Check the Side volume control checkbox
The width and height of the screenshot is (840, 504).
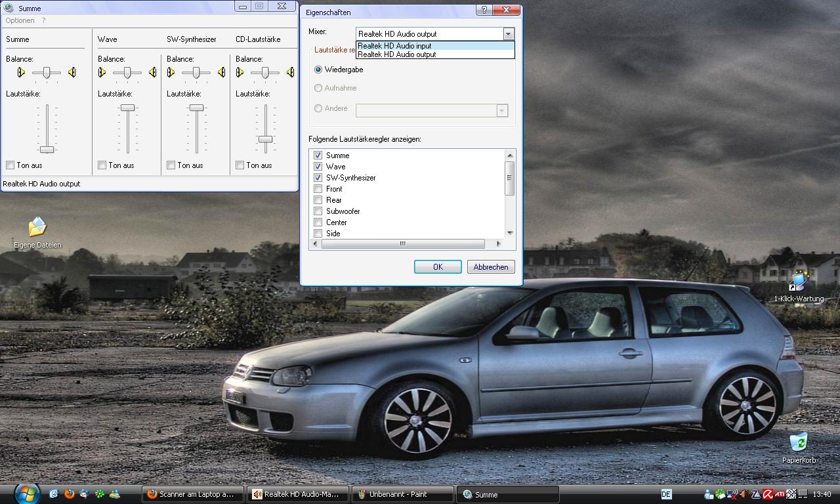pos(318,234)
